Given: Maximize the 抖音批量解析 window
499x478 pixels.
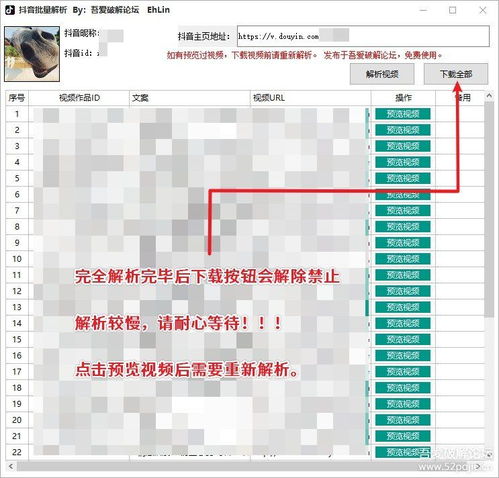Looking at the screenshot, I should coord(452,10).
